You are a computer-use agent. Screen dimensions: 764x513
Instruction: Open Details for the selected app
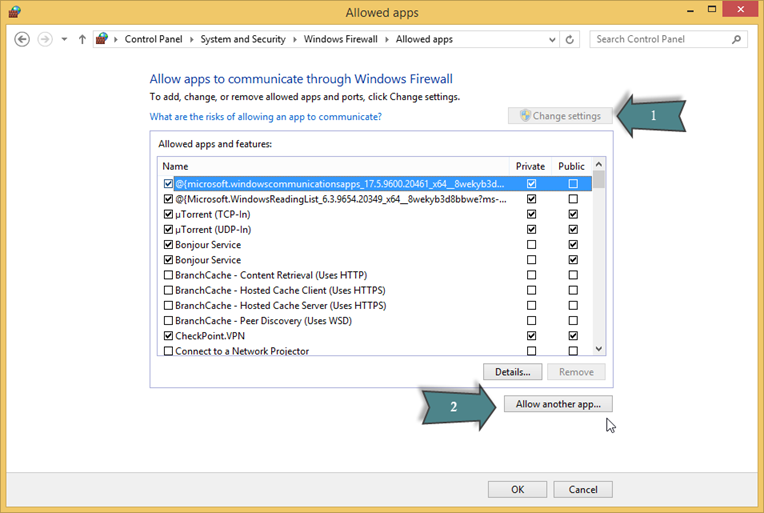click(x=513, y=372)
